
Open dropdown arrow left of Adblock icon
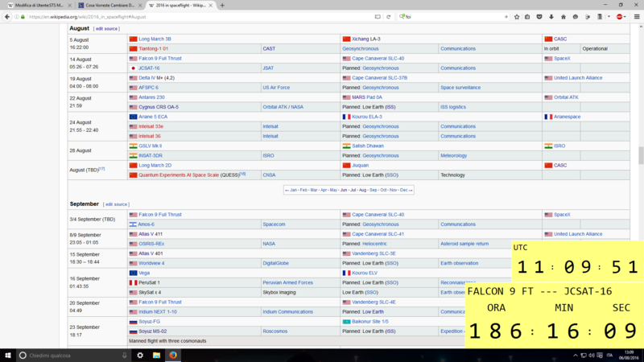click(x=609, y=17)
